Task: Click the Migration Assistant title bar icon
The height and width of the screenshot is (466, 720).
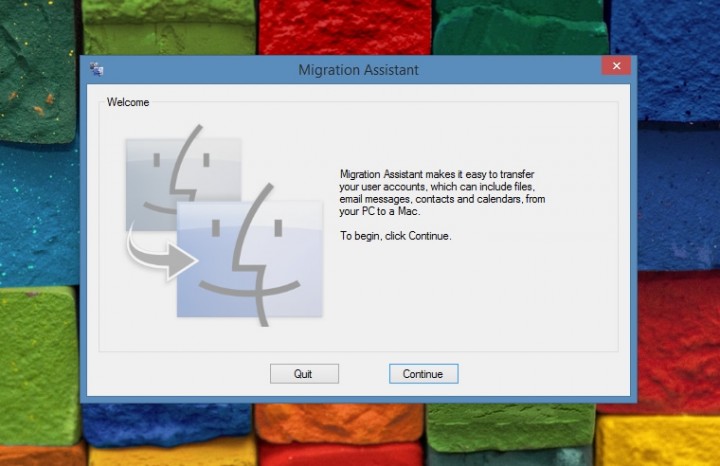Action: click(x=96, y=69)
